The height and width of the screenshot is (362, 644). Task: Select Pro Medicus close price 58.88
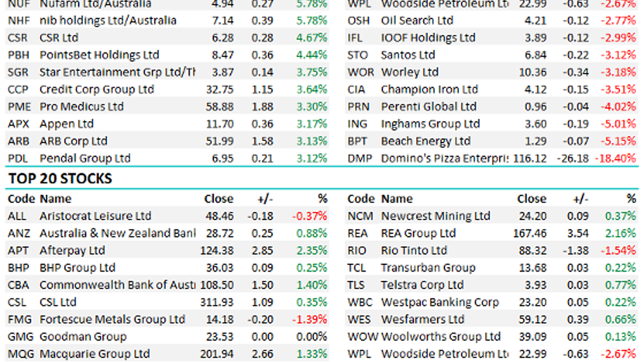(x=220, y=108)
